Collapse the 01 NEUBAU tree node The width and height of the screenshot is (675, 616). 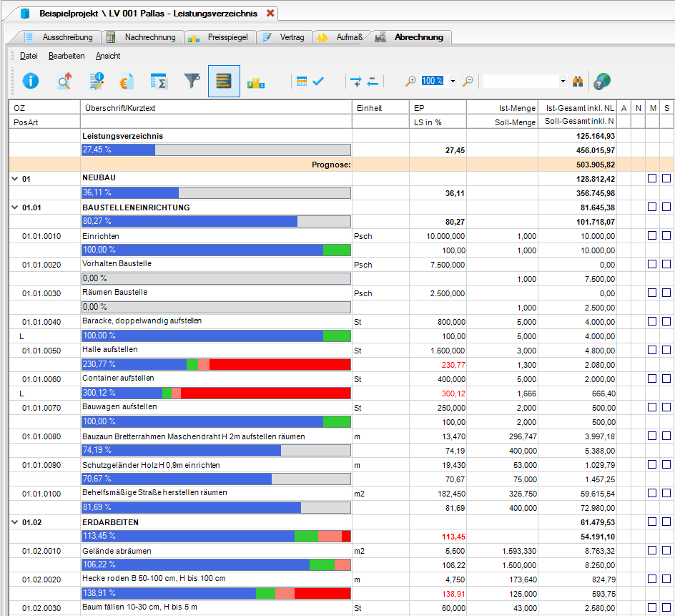[x=14, y=178]
